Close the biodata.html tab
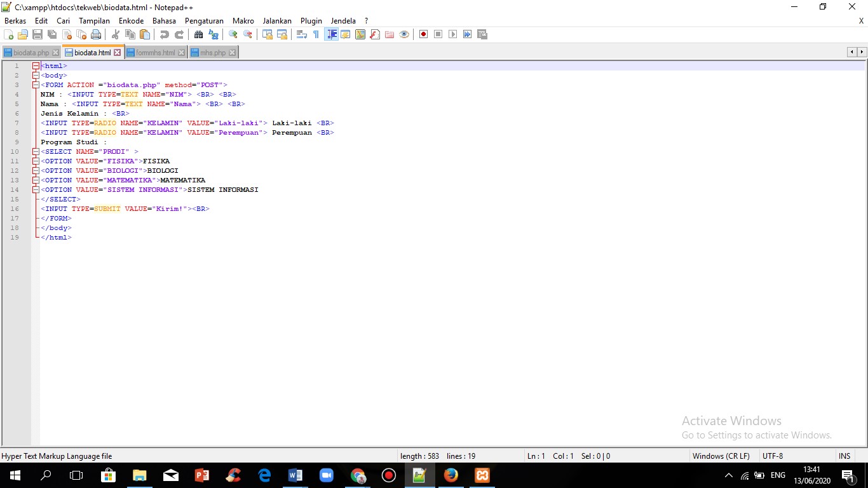This screenshot has height=488, width=868. click(117, 53)
